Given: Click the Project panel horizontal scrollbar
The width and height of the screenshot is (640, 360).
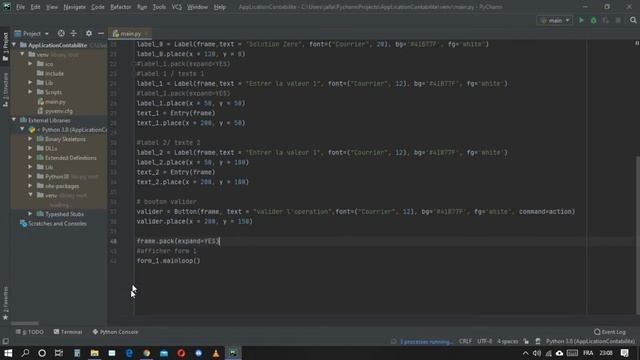Looking at the screenshot, I should click(24, 323).
